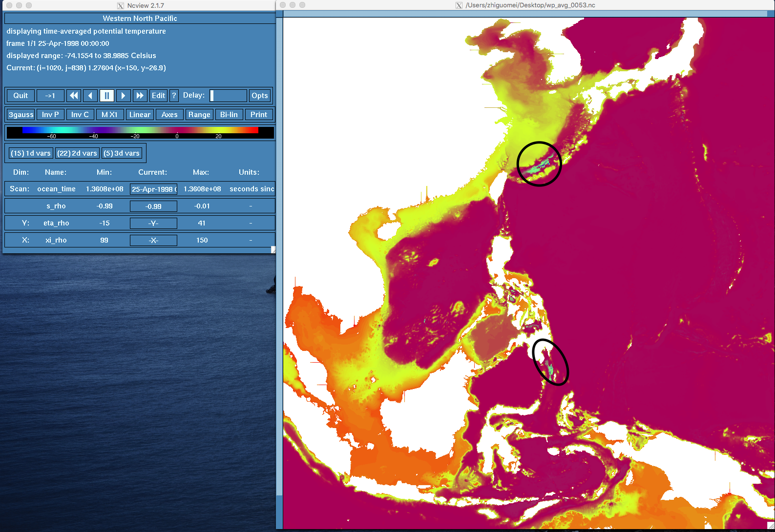This screenshot has width=775, height=532.
Task: Click the s_rho current value field
Action: point(153,206)
